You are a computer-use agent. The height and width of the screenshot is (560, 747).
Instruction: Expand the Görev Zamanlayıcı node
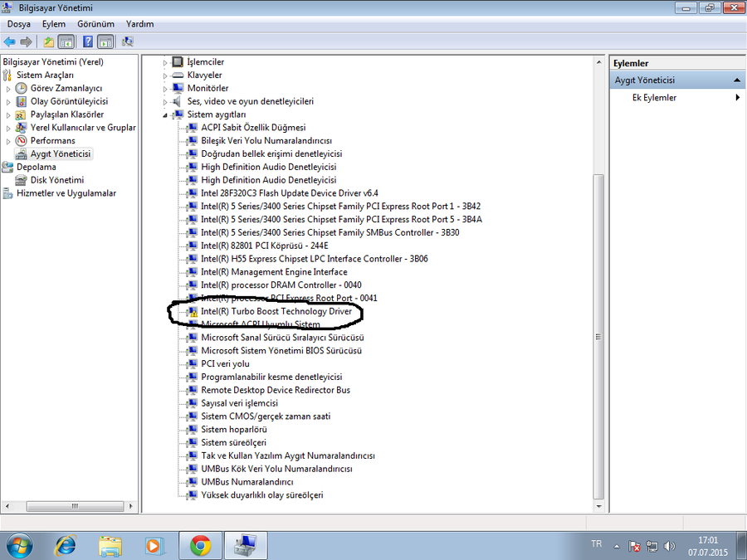(x=8, y=89)
